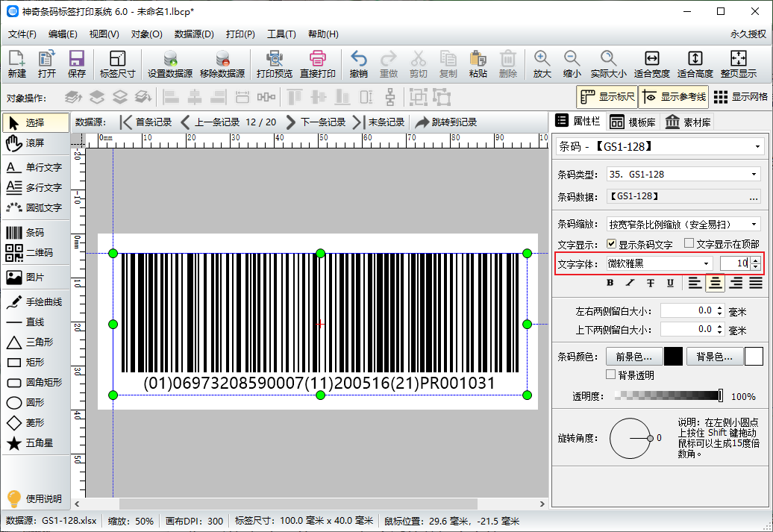
Task: Toggle underline for barcode text
Action: (x=671, y=283)
